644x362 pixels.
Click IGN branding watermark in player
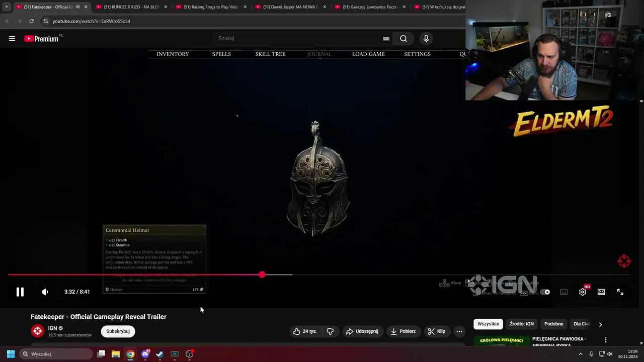tap(624, 261)
